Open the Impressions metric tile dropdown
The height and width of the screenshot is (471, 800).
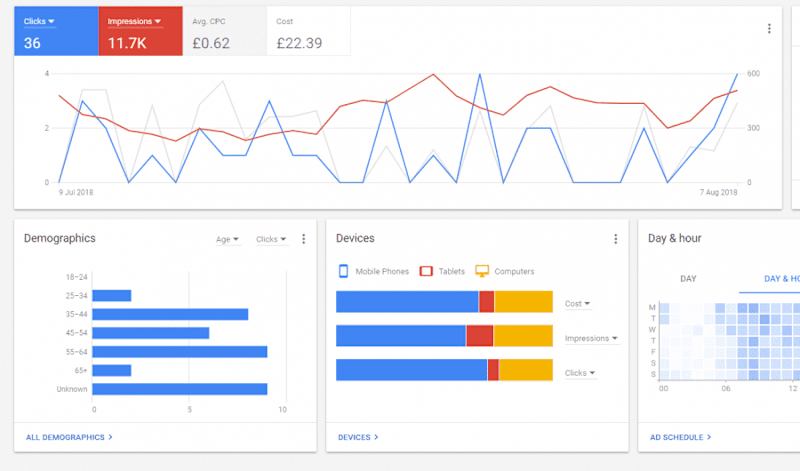coord(134,21)
